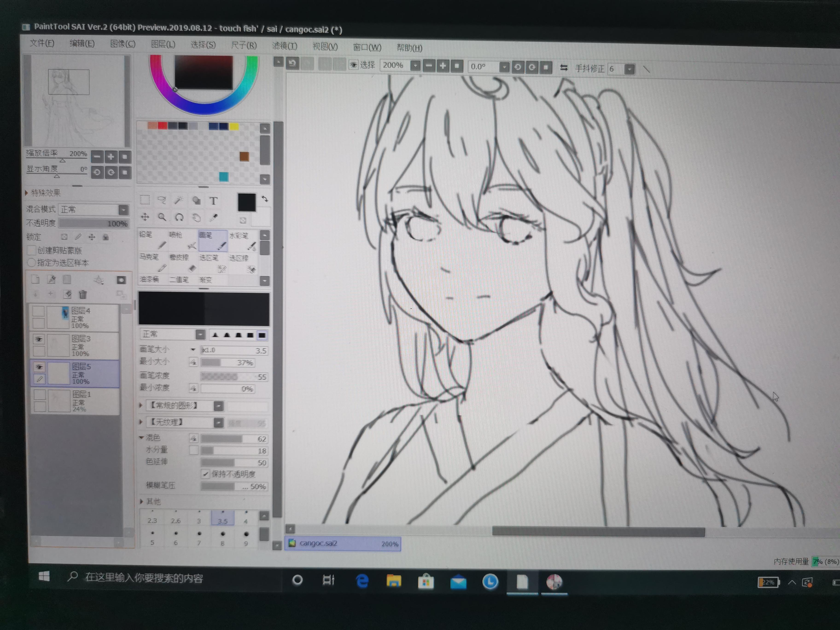Open Microsoft Edge from taskbar

[362, 581]
